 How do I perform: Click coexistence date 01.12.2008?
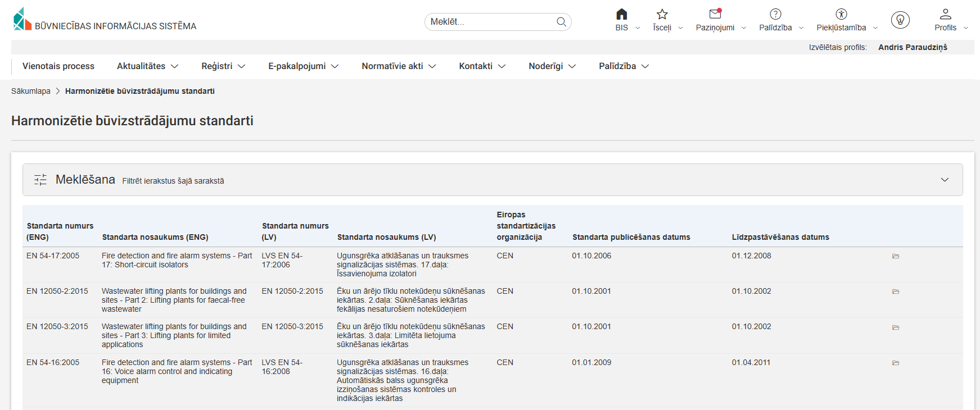pos(751,256)
